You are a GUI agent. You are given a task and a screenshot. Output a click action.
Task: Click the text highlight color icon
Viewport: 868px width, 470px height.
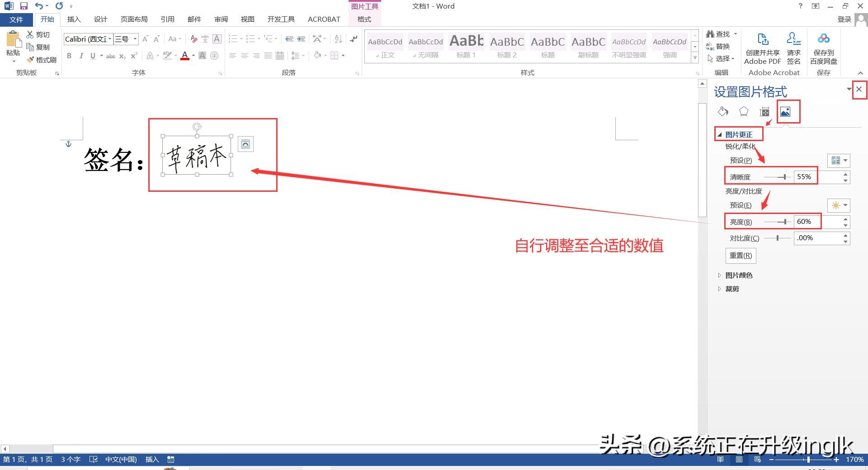click(x=167, y=56)
